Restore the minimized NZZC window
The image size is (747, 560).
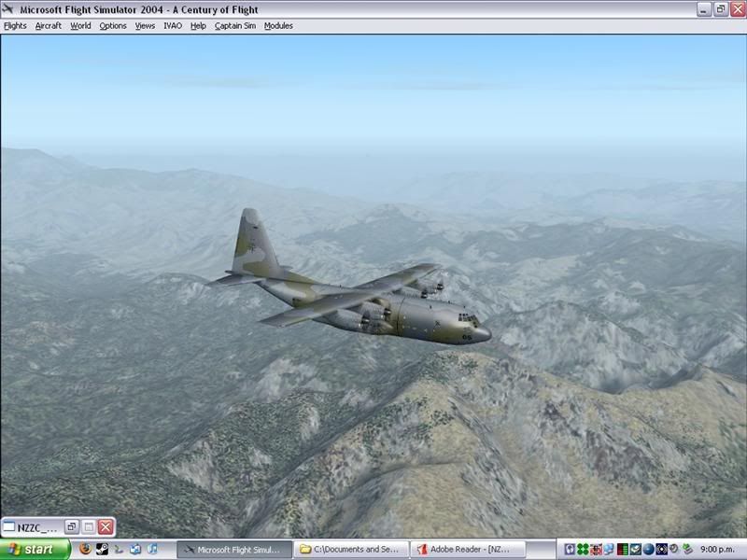tap(71, 527)
